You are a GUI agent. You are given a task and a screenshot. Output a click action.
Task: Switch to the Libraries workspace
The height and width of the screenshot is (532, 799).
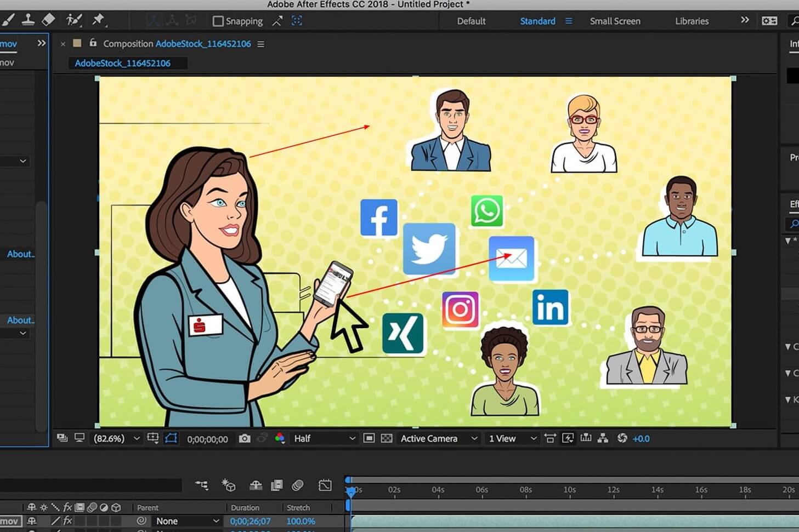pos(692,21)
